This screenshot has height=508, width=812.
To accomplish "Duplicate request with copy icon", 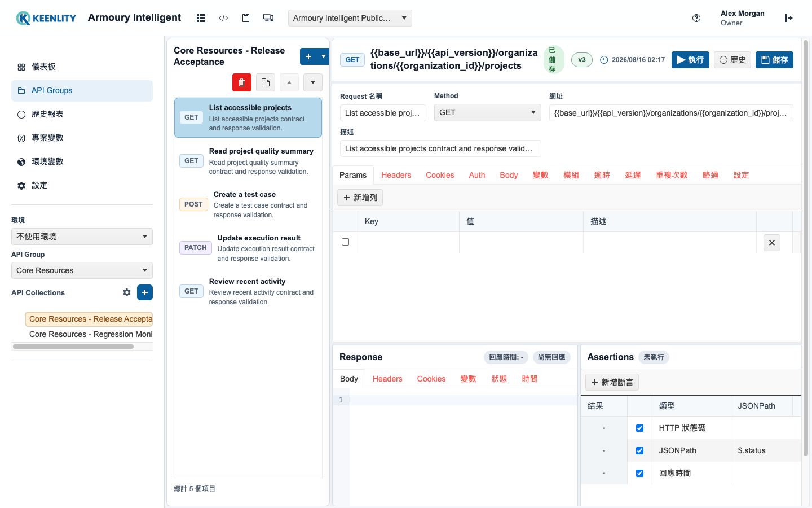I will tap(265, 82).
